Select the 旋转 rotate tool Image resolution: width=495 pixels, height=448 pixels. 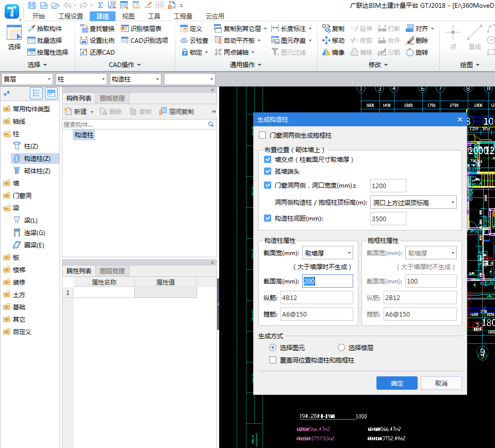(x=417, y=53)
